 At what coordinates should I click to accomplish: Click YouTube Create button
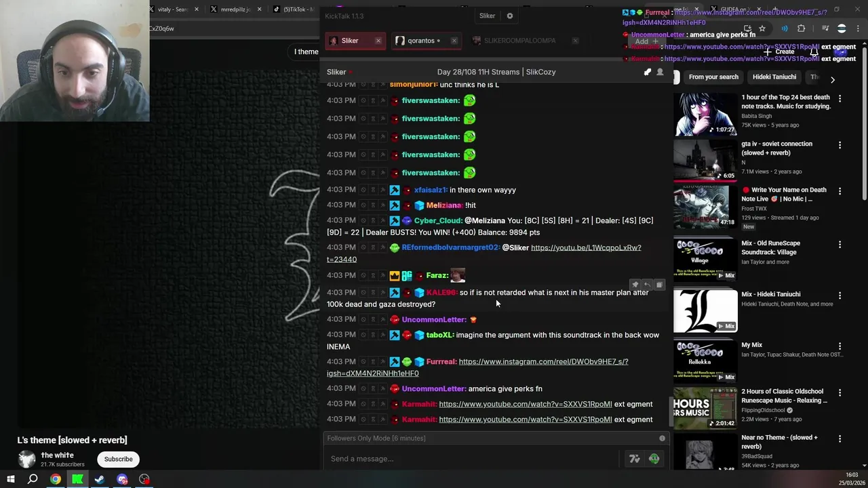click(x=779, y=52)
